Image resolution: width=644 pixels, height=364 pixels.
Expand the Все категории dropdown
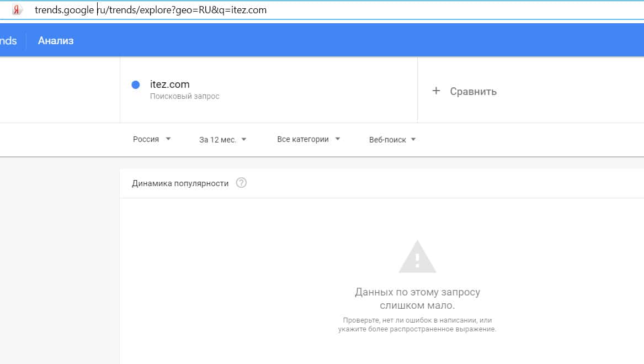pos(308,139)
